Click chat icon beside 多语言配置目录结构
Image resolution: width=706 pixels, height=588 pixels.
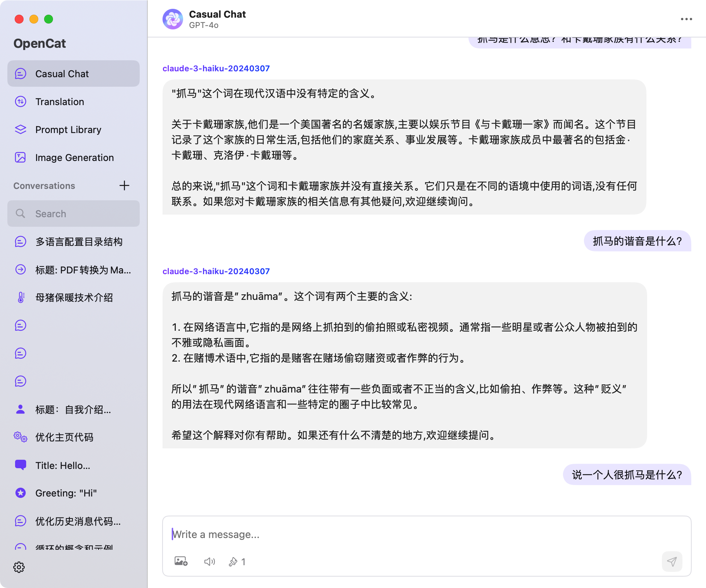coord(21,241)
